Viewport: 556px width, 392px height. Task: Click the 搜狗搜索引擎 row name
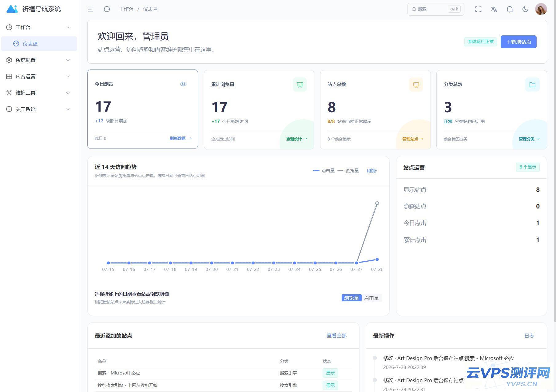[128, 385]
